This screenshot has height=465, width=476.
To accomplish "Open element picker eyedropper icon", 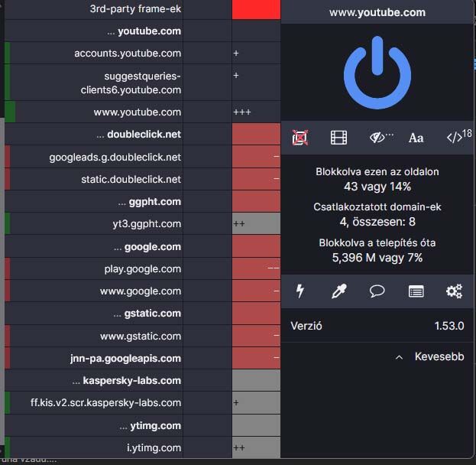I will (x=338, y=291).
